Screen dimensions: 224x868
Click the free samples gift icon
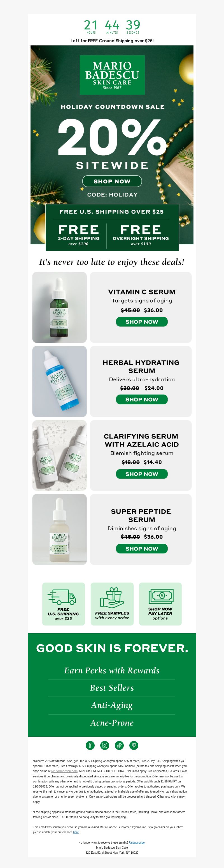(112, 597)
